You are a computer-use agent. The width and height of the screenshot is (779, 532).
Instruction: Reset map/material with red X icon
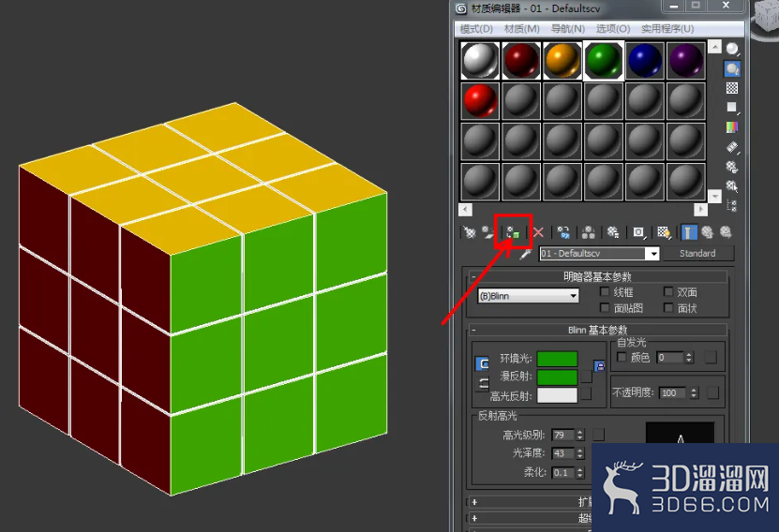pyautogui.click(x=538, y=232)
